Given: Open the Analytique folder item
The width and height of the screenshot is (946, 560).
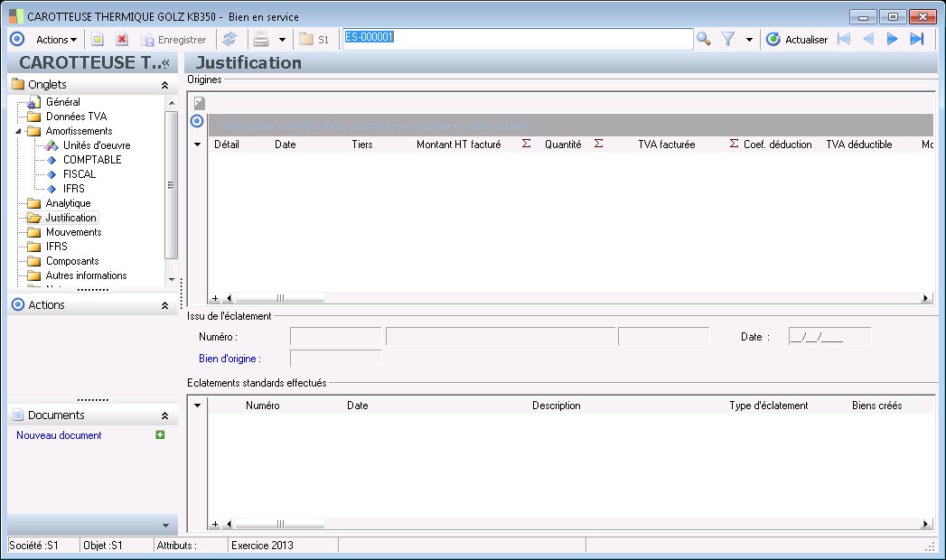Looking at the screenshot, I should 68,203.
